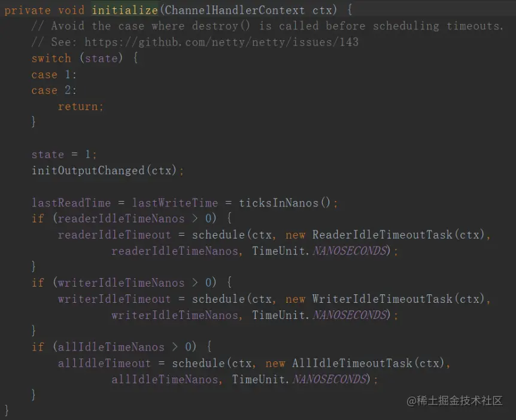516x420 pixels.
Task: Click allIdleTimeNanos in the if condition
Action: tap(111, 346)
